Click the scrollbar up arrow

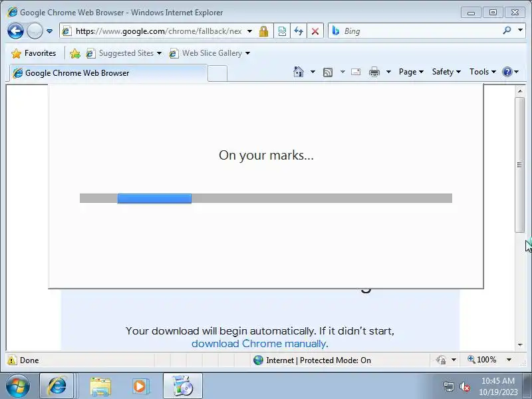click(520, 91)
